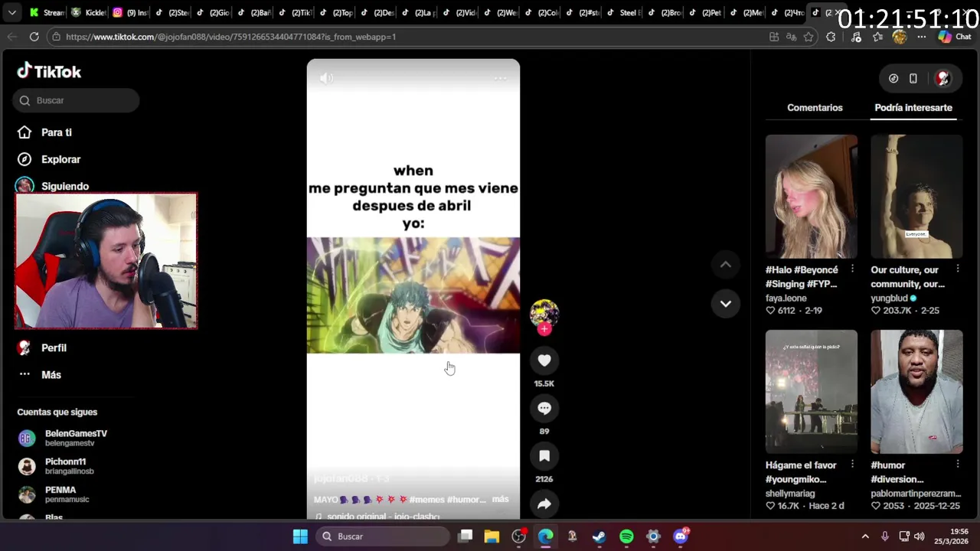980x551 pixels.
Task: Open Discord from the taskbar
Action: [681, 536]
